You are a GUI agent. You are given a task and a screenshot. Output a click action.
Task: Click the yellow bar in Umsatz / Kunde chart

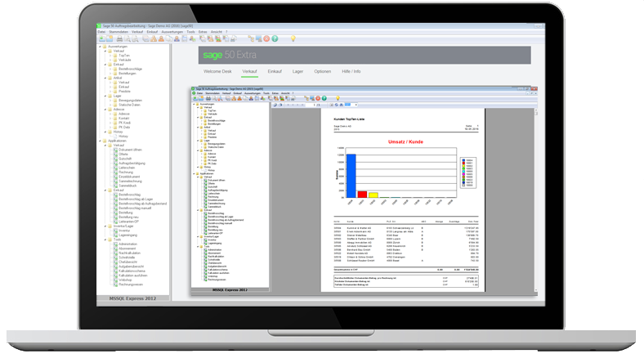(x=373, y=195)
